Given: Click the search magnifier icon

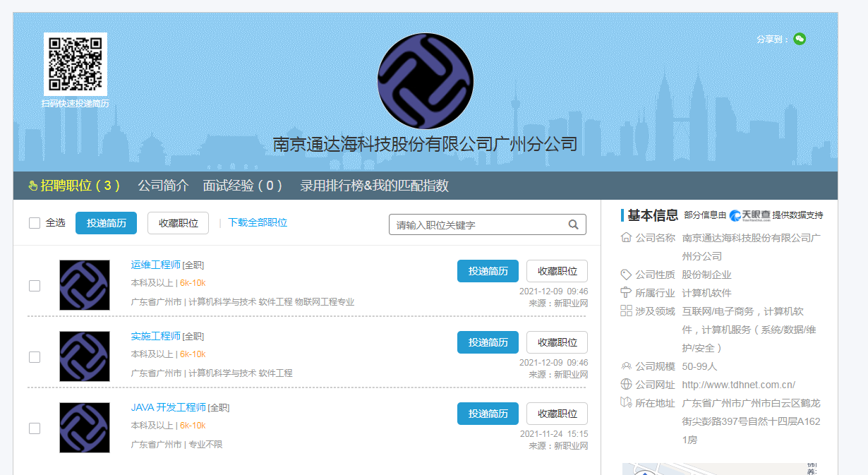Looking at the screenshot, I should pyautogui.click(x=574, y=224).
